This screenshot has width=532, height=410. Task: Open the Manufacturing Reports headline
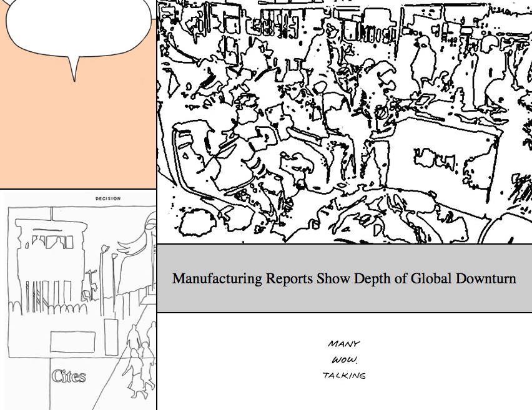(x=344, y=278)
